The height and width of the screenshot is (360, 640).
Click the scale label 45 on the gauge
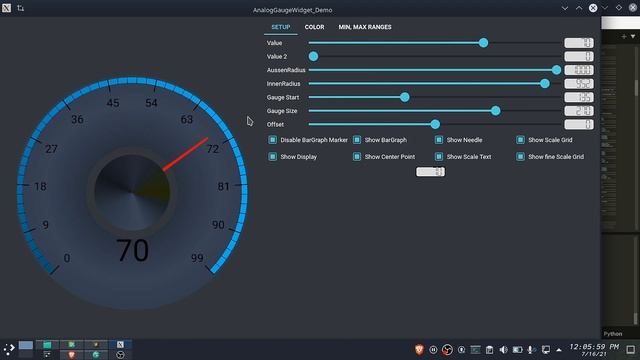click(113, 103)
